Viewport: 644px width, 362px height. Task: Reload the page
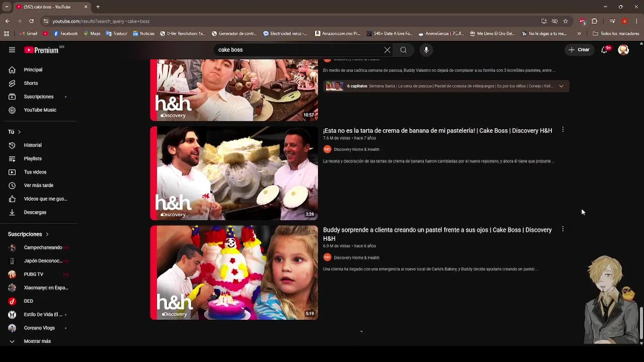[x=31, y=21]
